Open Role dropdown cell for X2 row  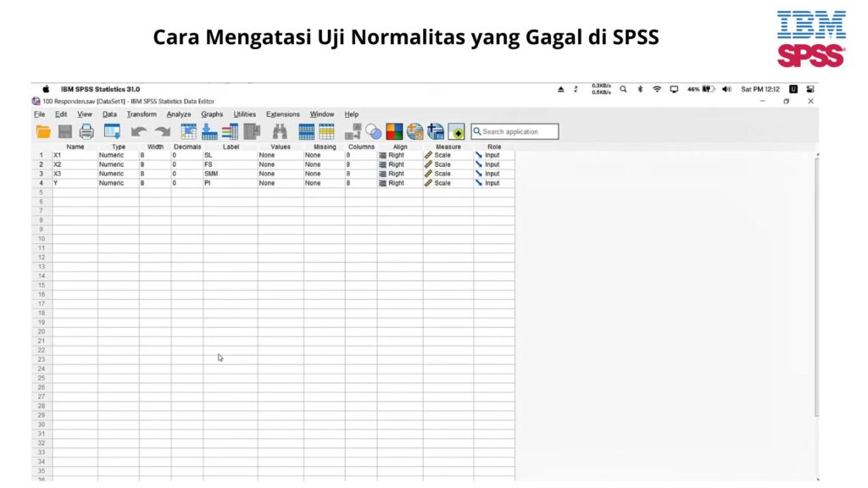coord(494,164)
